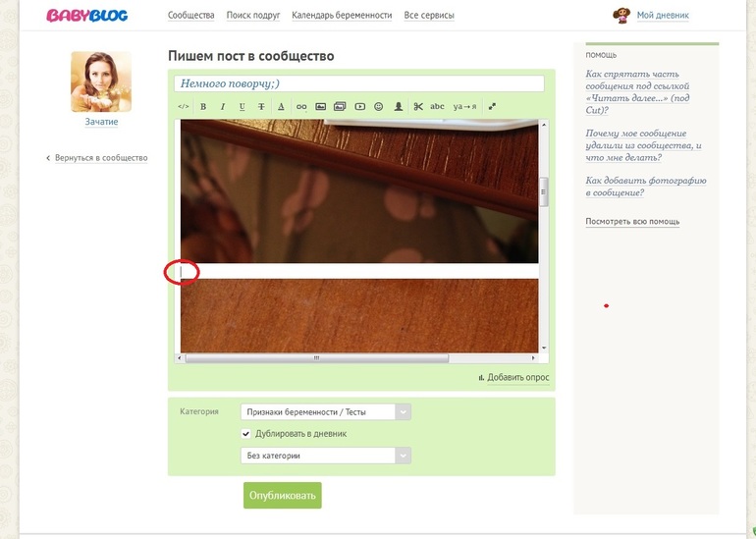Toggle bold formatting in the editor
This screenshot has width=756, height=539.
[x=203, y=107]
